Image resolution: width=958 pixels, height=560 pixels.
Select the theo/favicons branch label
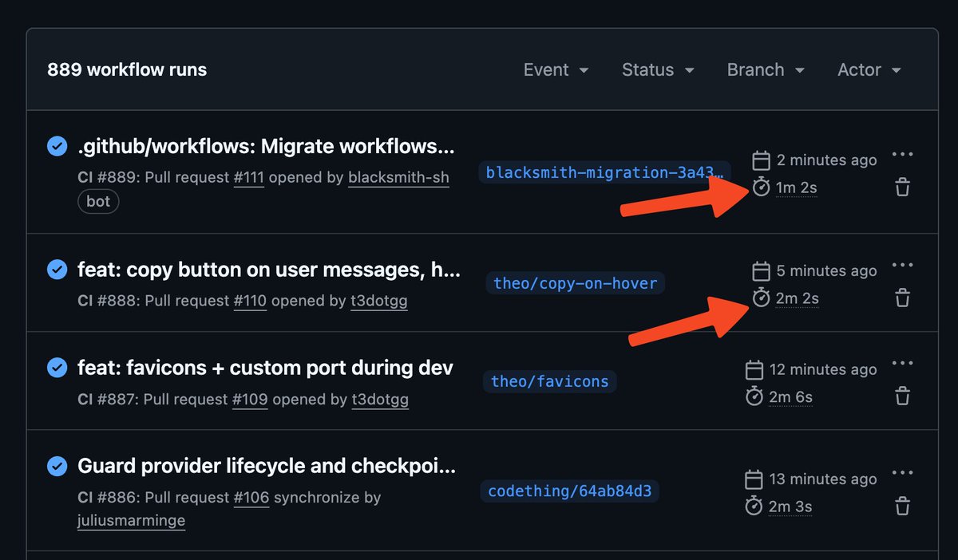coord(549,381)
